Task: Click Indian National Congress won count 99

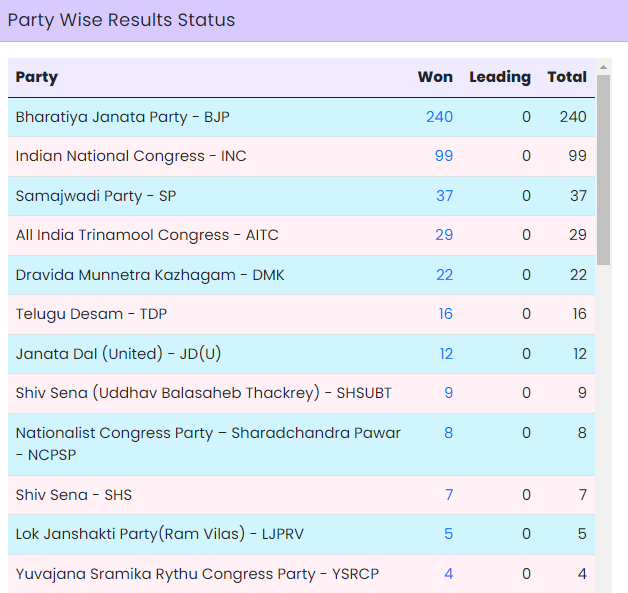Action: click(x=443, y=156)
